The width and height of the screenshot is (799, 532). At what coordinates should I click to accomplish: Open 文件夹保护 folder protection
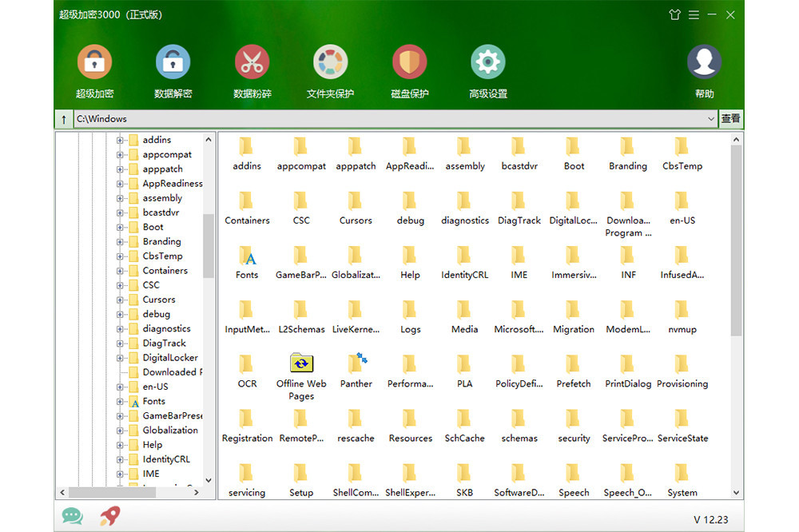click(330, 63)
